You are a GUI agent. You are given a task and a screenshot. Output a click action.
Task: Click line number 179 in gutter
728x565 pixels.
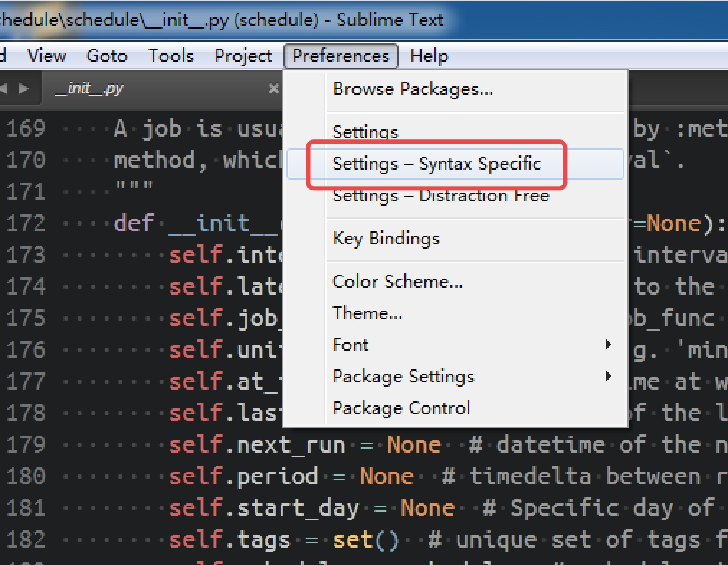25,444
